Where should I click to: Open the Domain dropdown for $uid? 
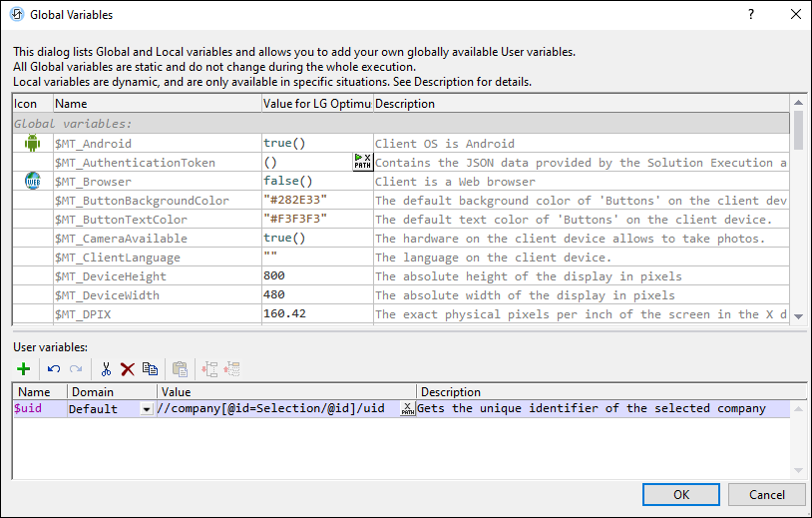pos(148,409)
